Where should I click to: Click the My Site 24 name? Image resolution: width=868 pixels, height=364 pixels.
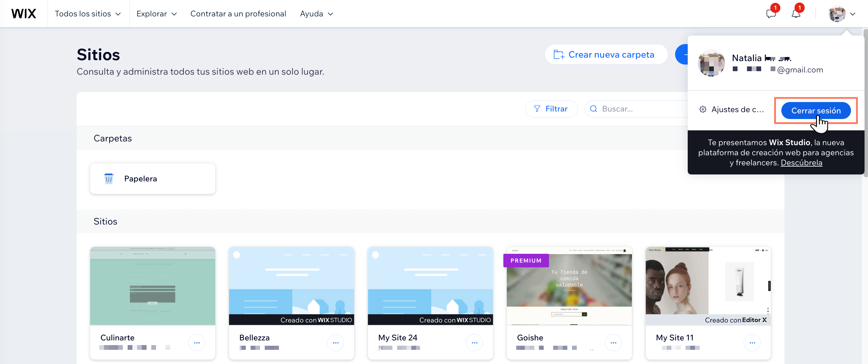click(x=398, y=338)
